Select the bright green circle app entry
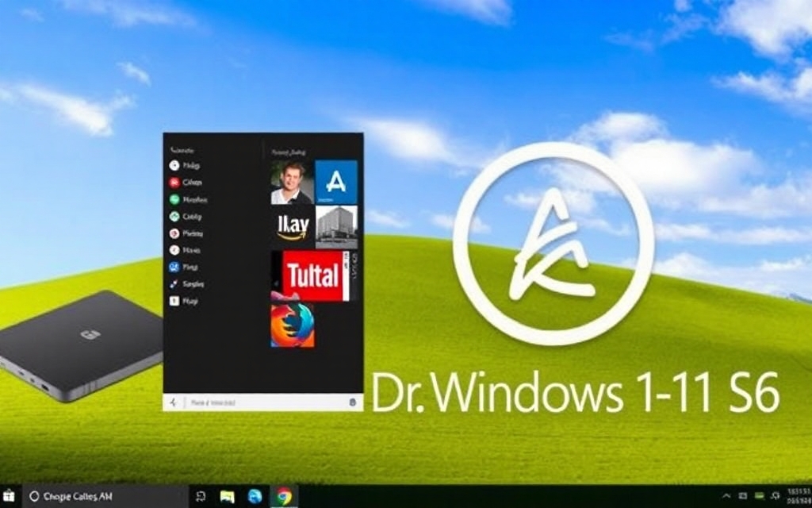Viewport: 812px width, 508px height. coord(187,199)
